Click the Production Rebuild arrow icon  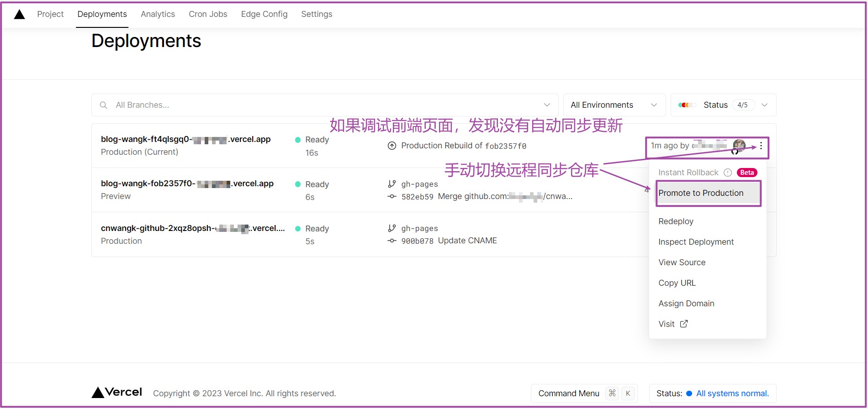click(392, 146)
